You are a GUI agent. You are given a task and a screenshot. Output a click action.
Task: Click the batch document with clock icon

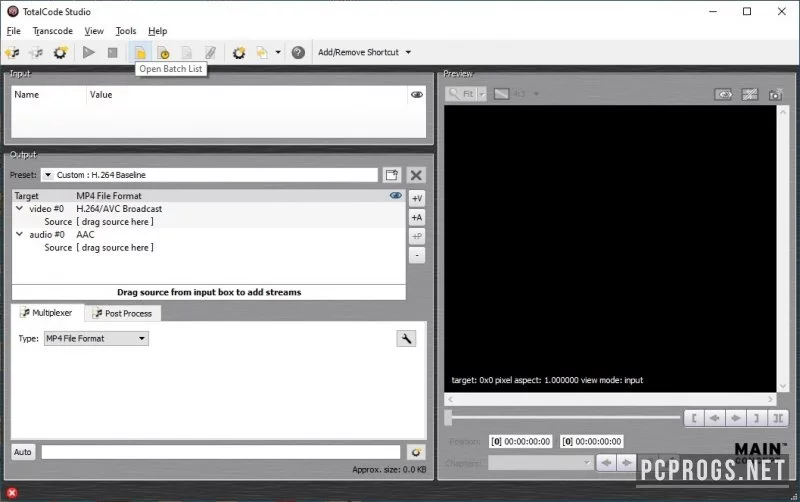click(x=163, y=52)
